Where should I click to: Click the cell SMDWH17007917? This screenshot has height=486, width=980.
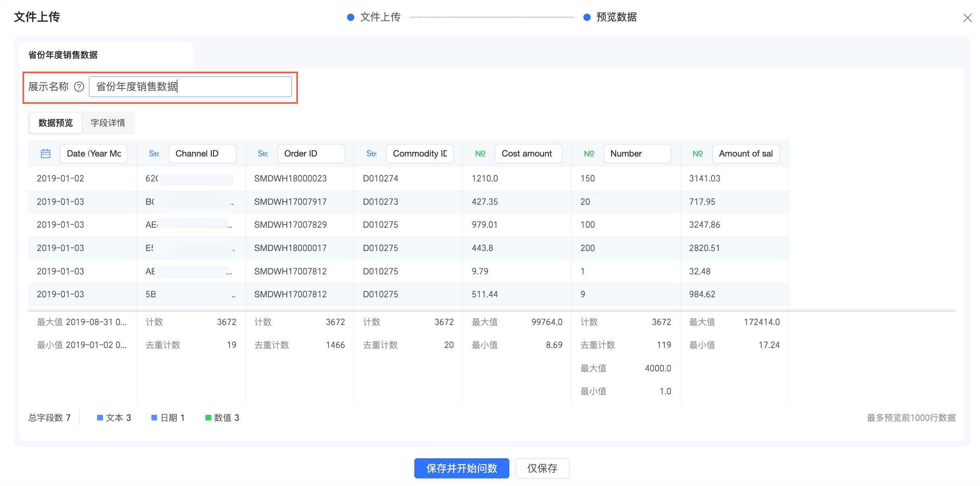click(x=290, y=202)
